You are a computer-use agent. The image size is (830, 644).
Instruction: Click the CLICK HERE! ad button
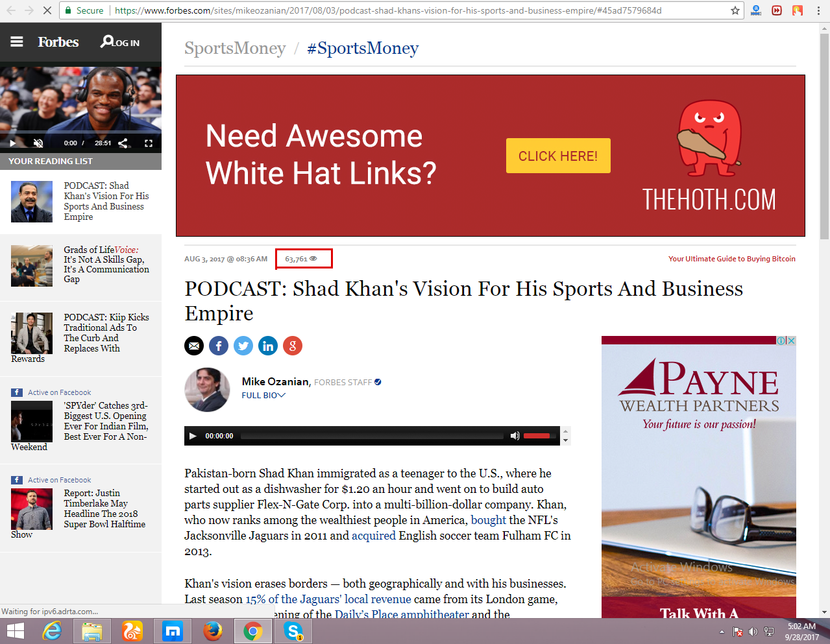point(558,156)
